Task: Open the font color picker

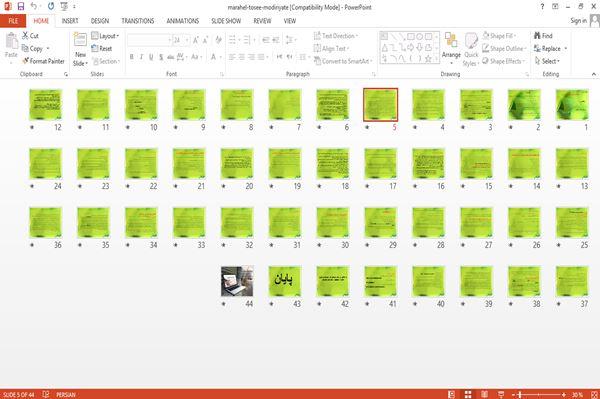Action: tap(215, 57)
